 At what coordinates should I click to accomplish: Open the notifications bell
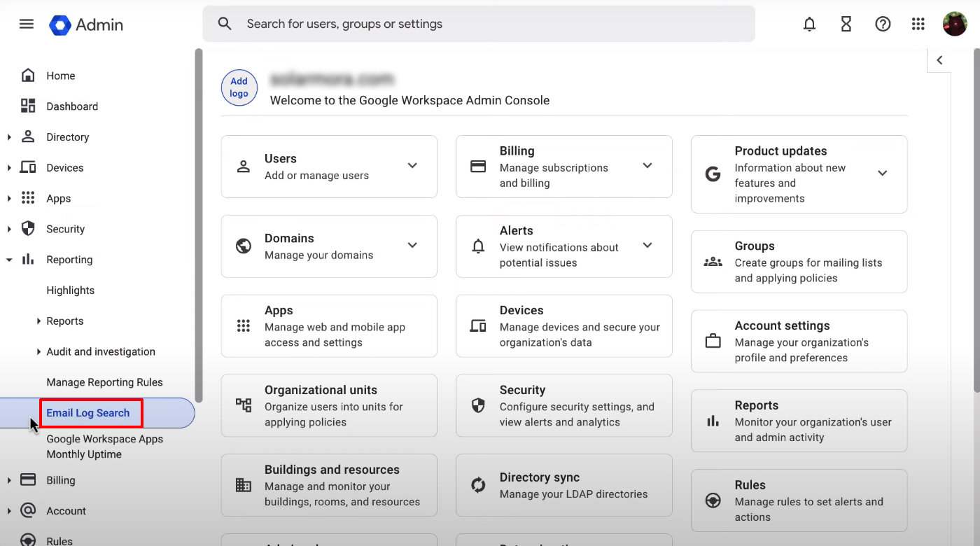[810, 24]
